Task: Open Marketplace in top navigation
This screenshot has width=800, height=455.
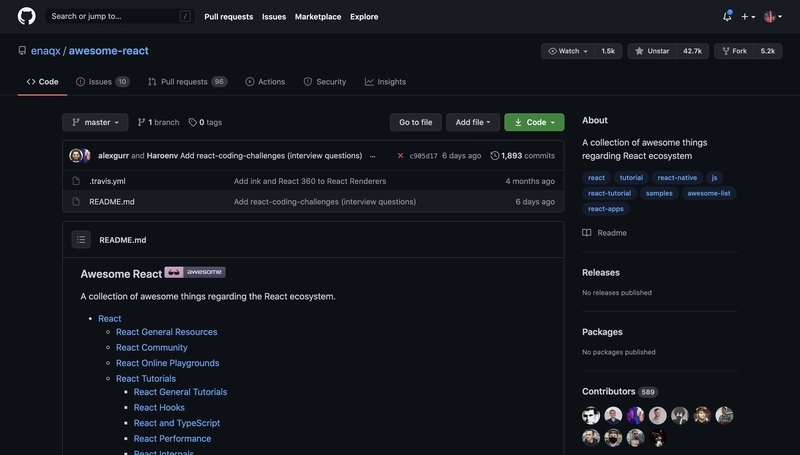Action: click(318, 17)
